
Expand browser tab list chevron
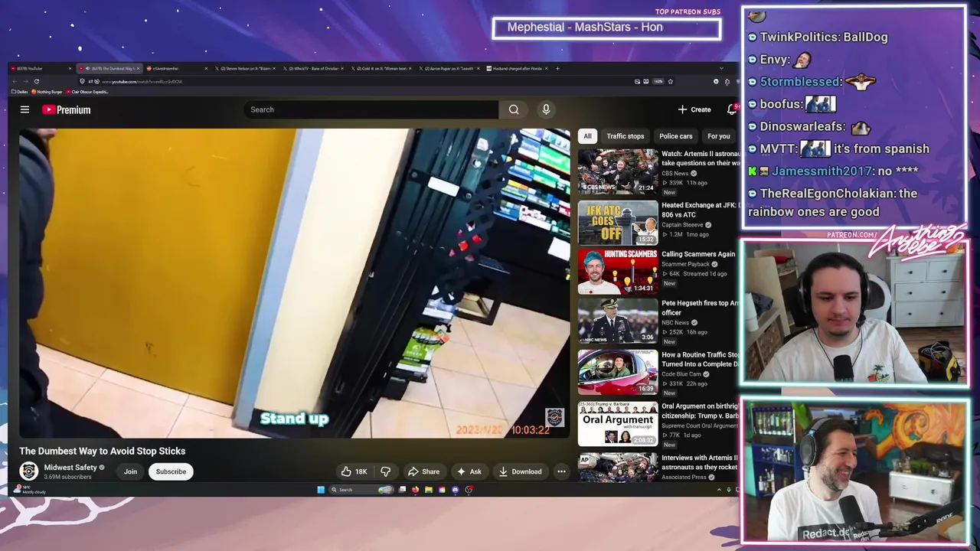[720, 68]
